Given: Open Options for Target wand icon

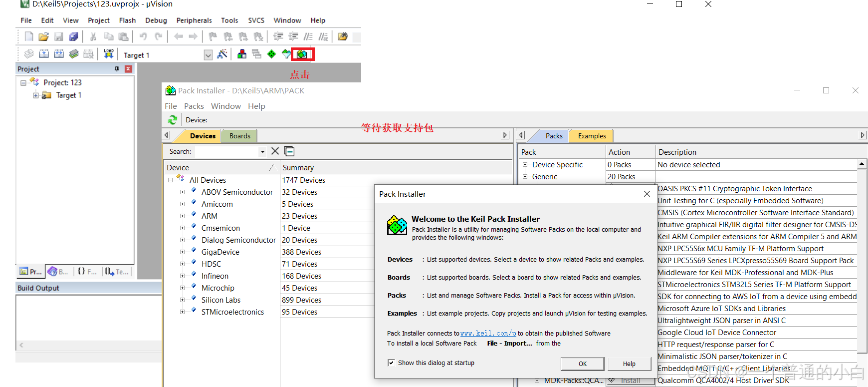Looking at the screenshot, I should tap(222, 54).
